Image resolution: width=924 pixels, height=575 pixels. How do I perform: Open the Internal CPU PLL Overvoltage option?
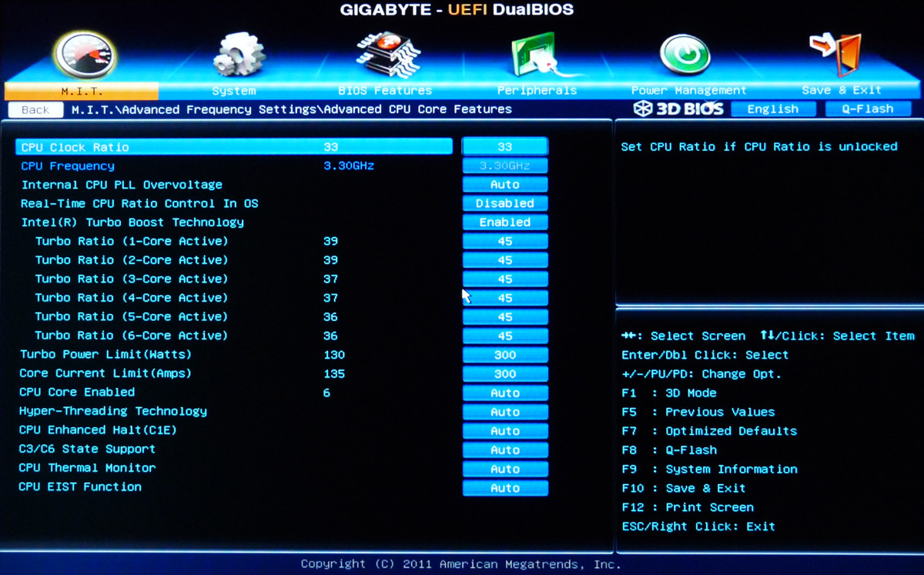[x=505, y=185]
